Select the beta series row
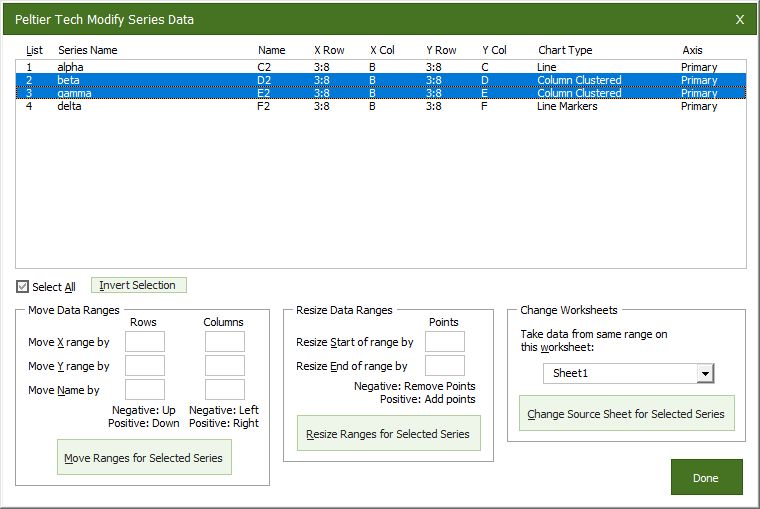760x509 pixels. pos(380,80)
